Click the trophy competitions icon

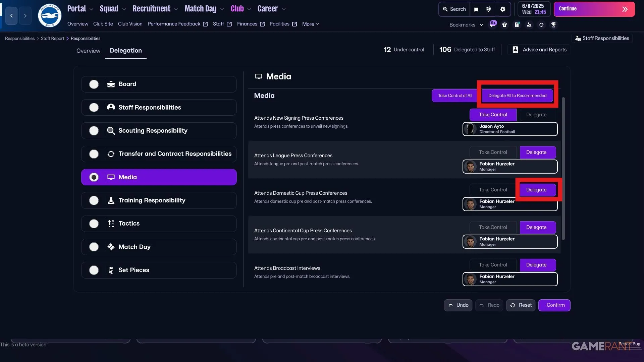(x=554, y=25)
